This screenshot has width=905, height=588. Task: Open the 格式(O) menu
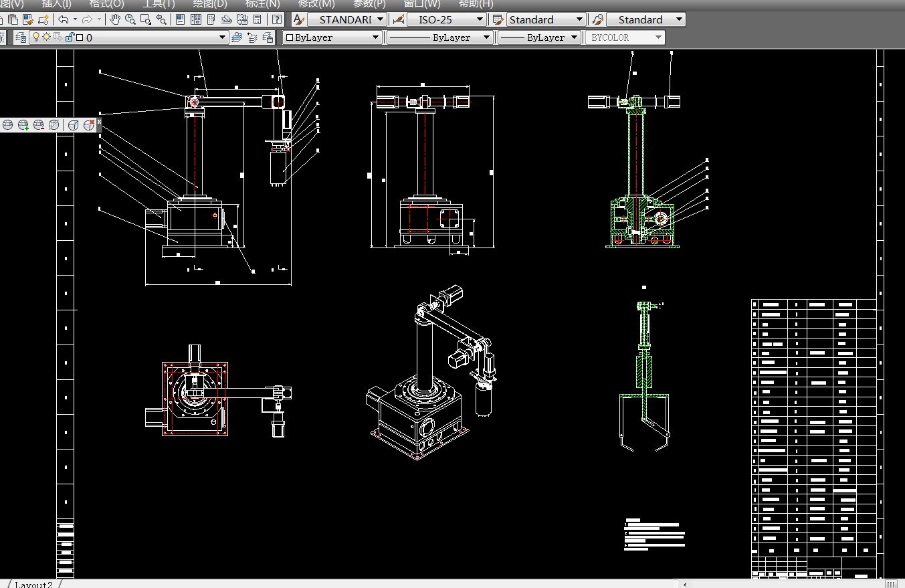click(x=107, y=3)
